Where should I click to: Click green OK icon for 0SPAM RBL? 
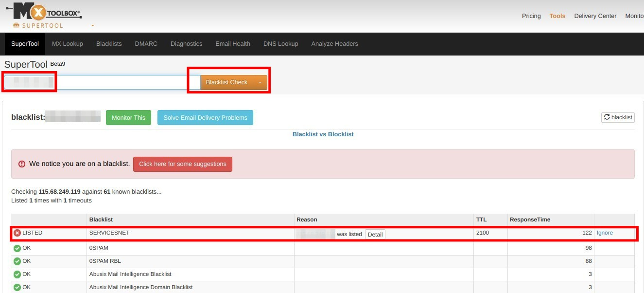pyautogui.click(x=17, y=261)
